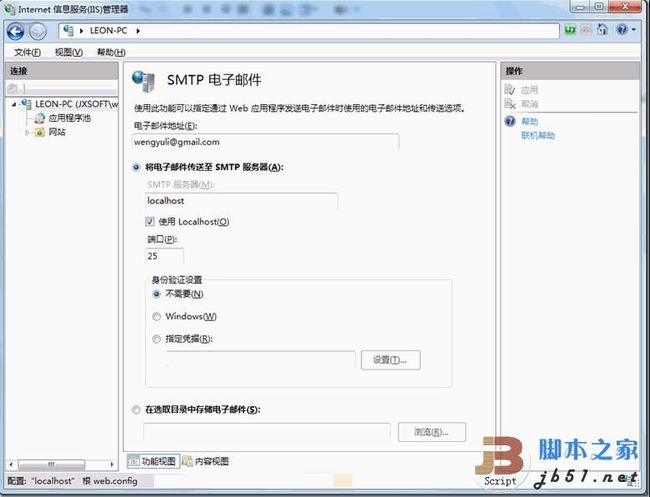Select the Windows(W) authentication radio
The image size is (650, 497).
(156, 317)
